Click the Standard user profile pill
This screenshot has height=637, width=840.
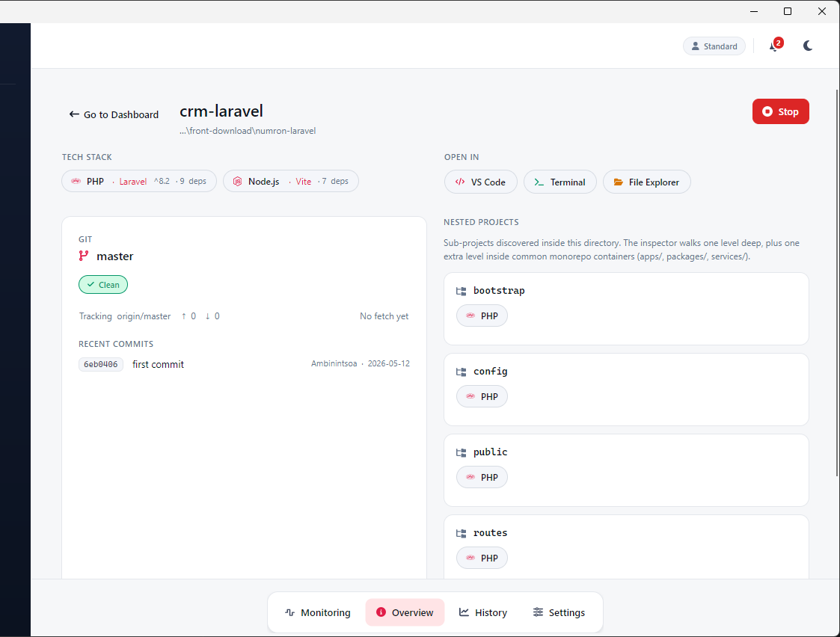click(x=714, y=46)
